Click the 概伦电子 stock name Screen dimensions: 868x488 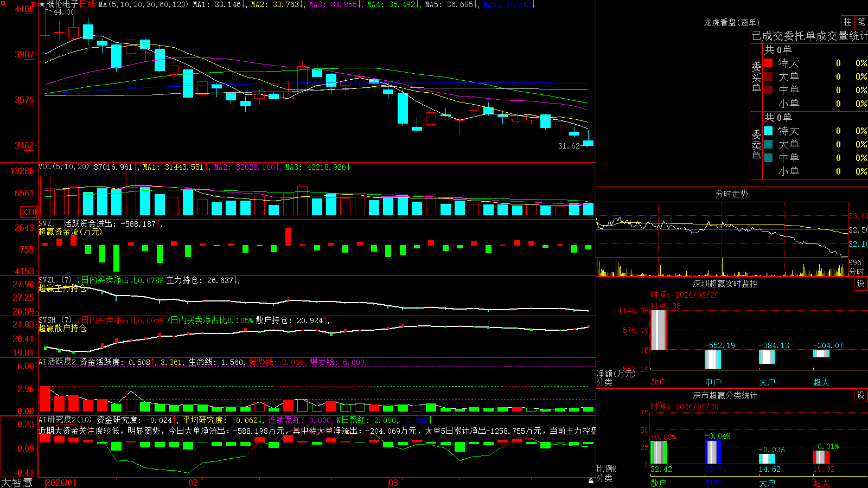62,4
